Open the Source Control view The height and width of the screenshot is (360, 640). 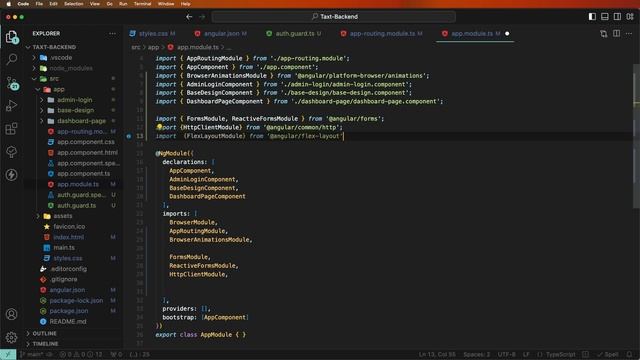[11, 82]
